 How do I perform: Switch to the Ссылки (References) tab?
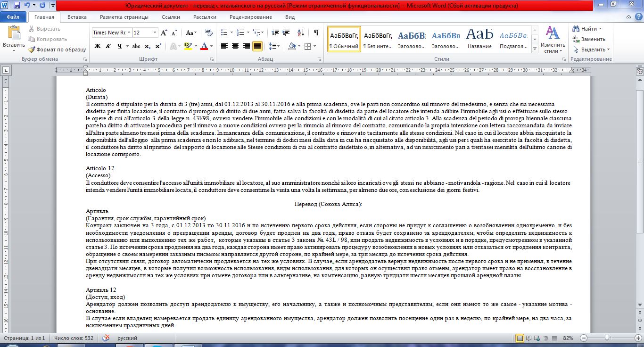tap(171, 17)
